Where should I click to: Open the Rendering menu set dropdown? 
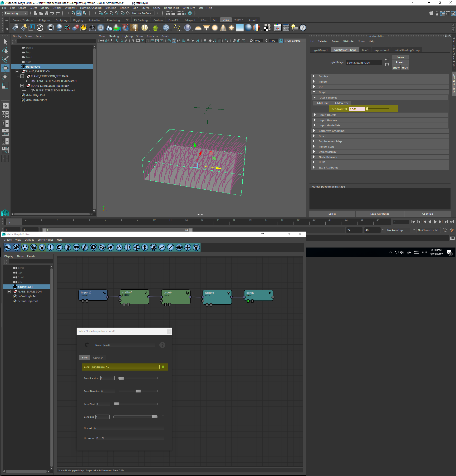pyautogui.click(x=25, y=13)
